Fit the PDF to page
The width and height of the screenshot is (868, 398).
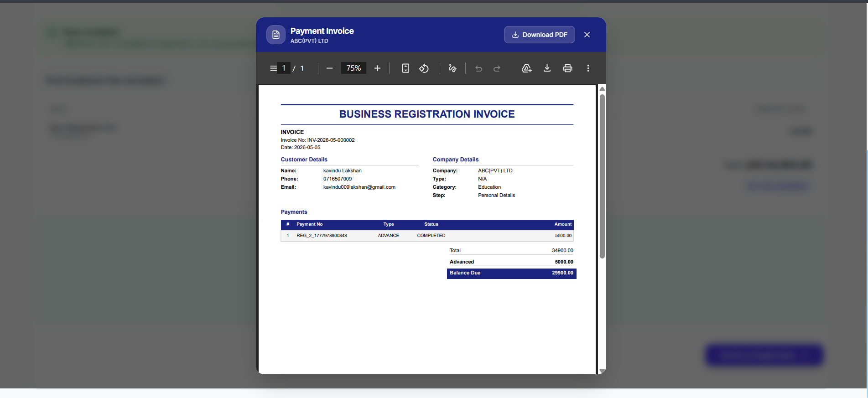(405, 68)
